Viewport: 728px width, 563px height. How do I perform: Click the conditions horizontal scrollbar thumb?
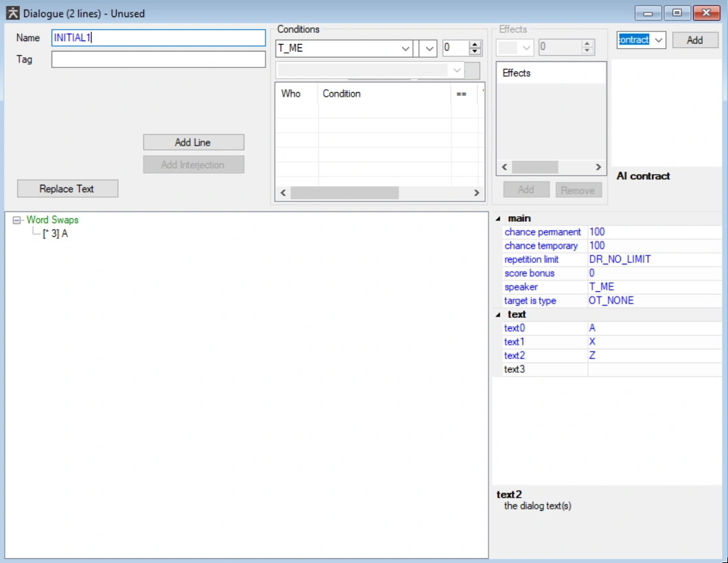point(344,193)
